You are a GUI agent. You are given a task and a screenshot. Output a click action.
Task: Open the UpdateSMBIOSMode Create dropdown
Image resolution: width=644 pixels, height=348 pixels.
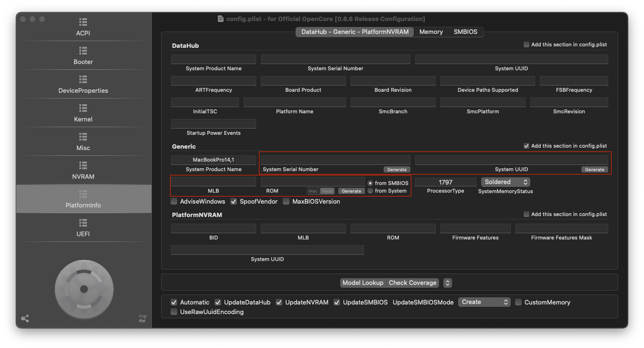point(484,302)
